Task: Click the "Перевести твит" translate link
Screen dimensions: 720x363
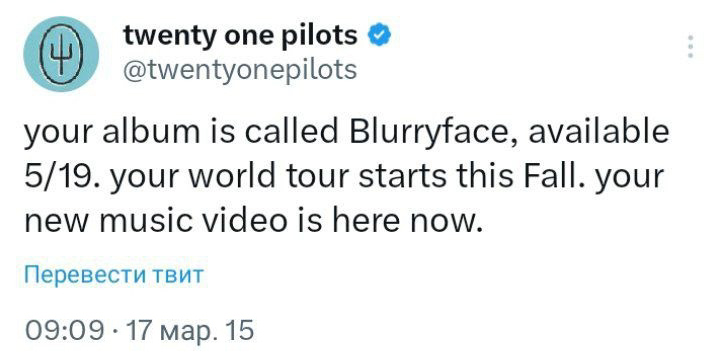Action: [x=113, y=275]
